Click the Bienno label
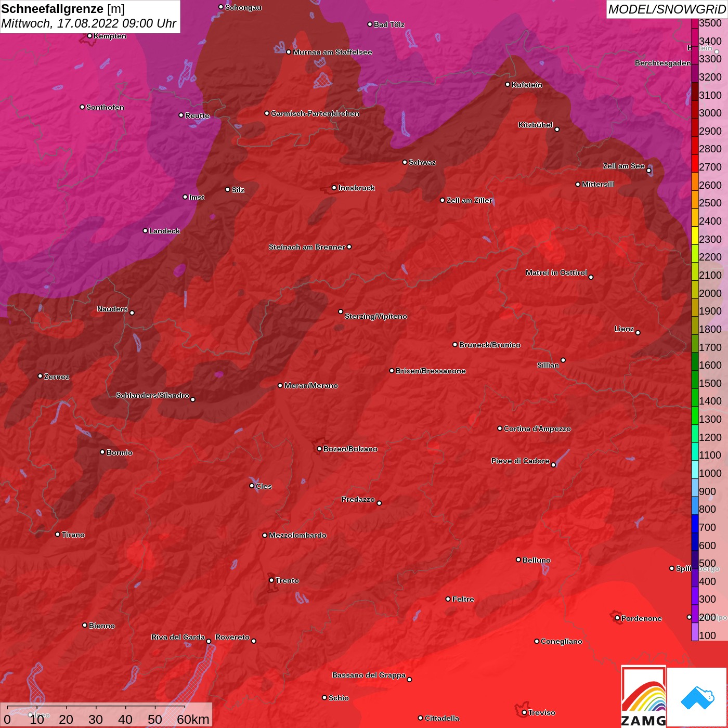The height and width of the screenshot is (728, 728). 102,626
